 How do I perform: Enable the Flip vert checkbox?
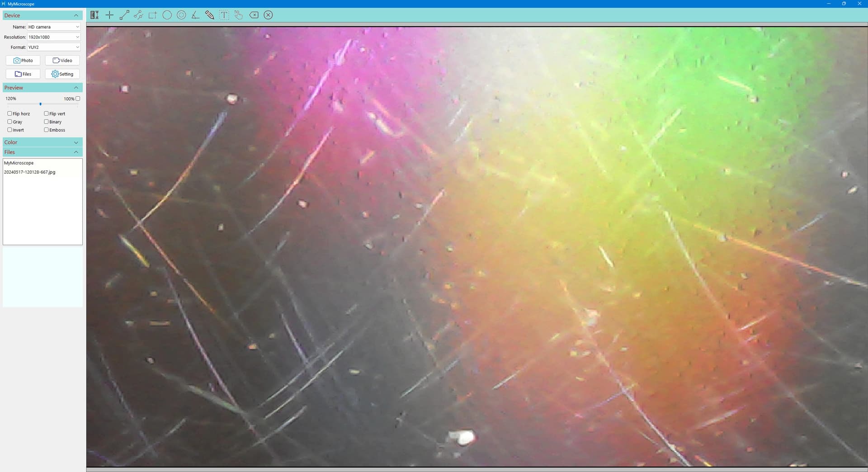(46, 113)
